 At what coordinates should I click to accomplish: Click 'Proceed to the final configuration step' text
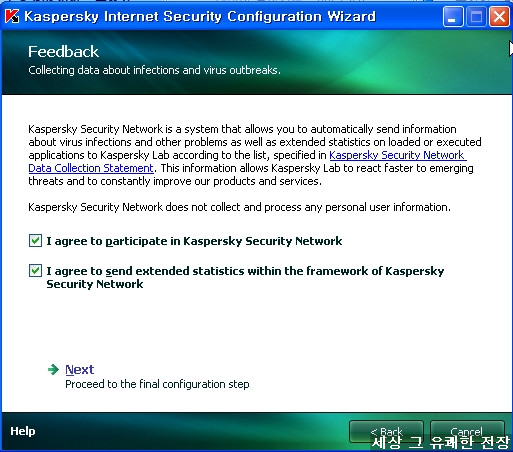(157, 384)
